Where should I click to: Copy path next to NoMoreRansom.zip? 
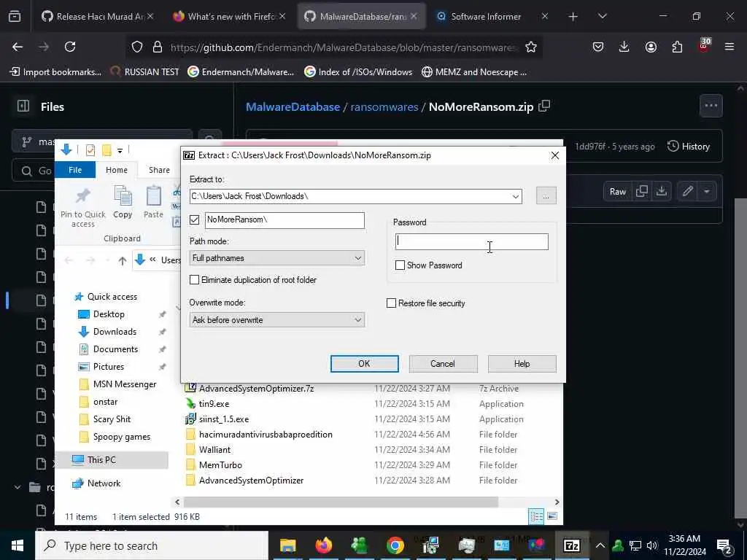coord(544,106)
